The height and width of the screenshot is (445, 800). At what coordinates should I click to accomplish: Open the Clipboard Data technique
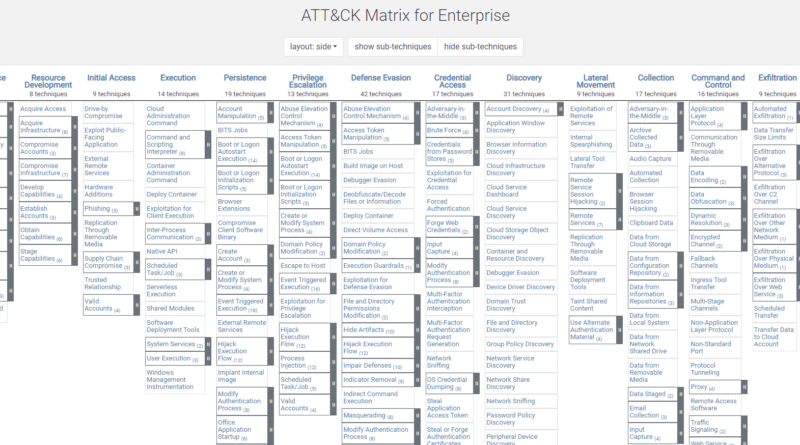pyautogui.click(x=653, y=223)
